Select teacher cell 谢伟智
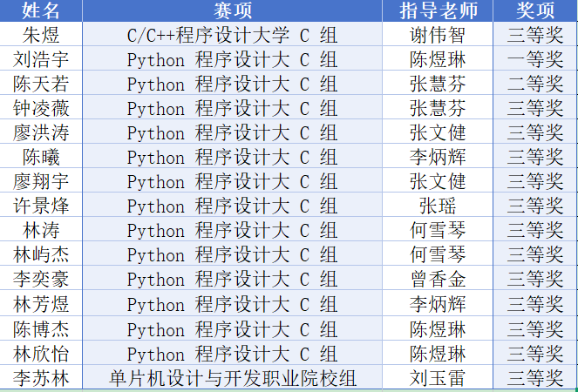 click(438, 34)
